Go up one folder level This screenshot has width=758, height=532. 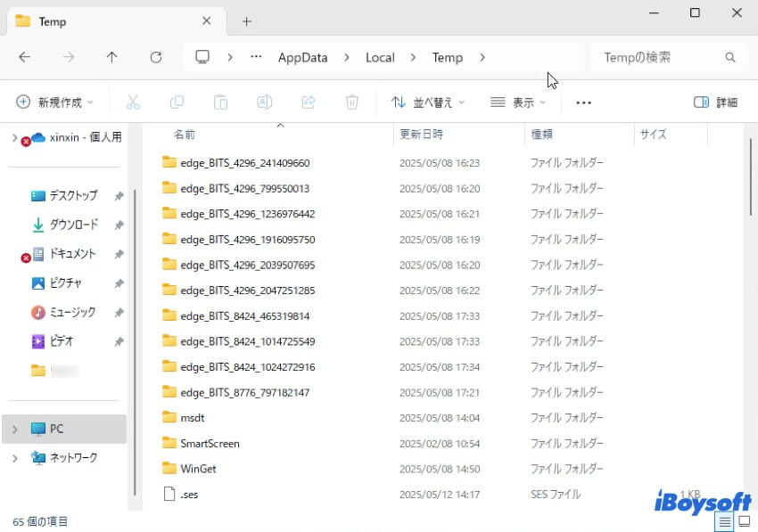[111, 57]
